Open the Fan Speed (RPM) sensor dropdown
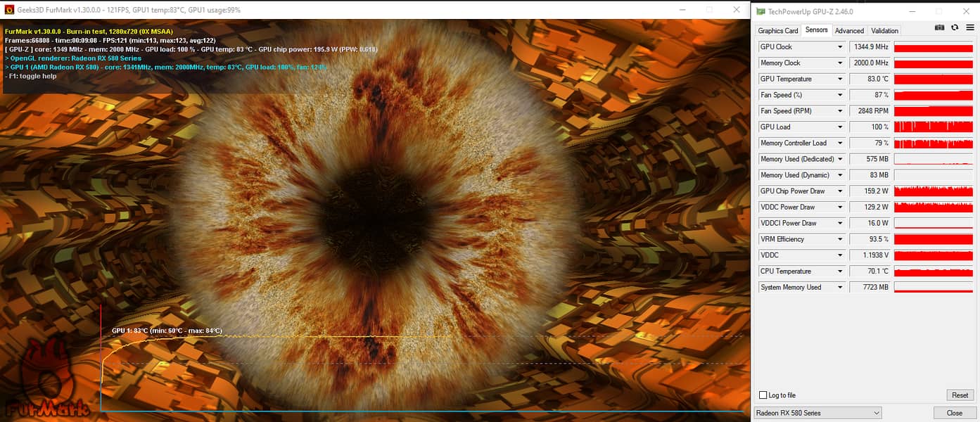The image size is (980, 422). pos(839,111)
